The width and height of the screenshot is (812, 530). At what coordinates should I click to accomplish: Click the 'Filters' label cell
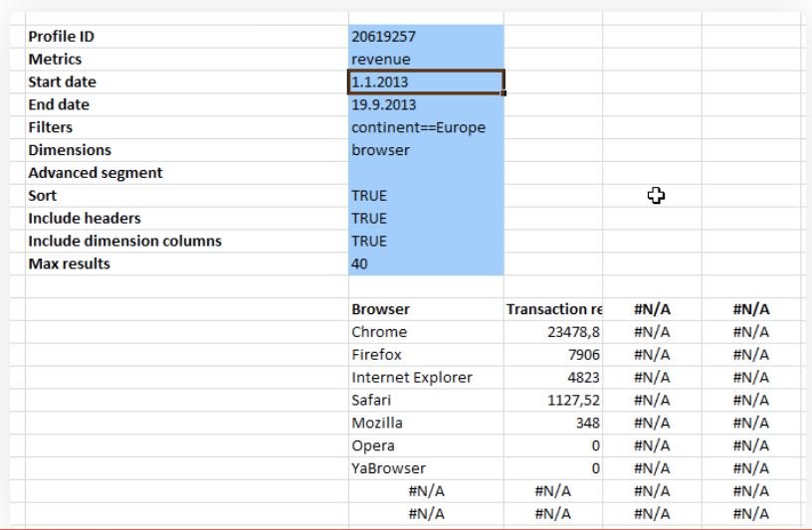[x=187, y=127]
